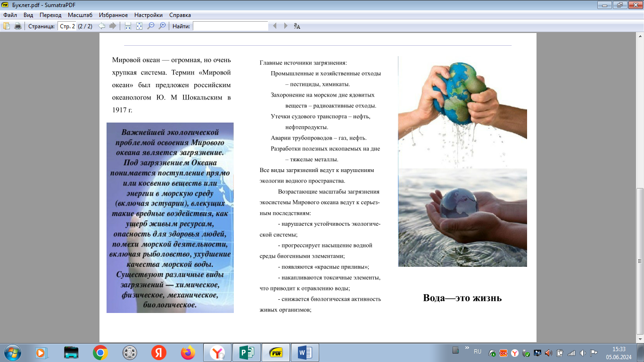Click the vertical scrollbar thumb
This screenshot has height=362, width=644.
click(640, 262)
